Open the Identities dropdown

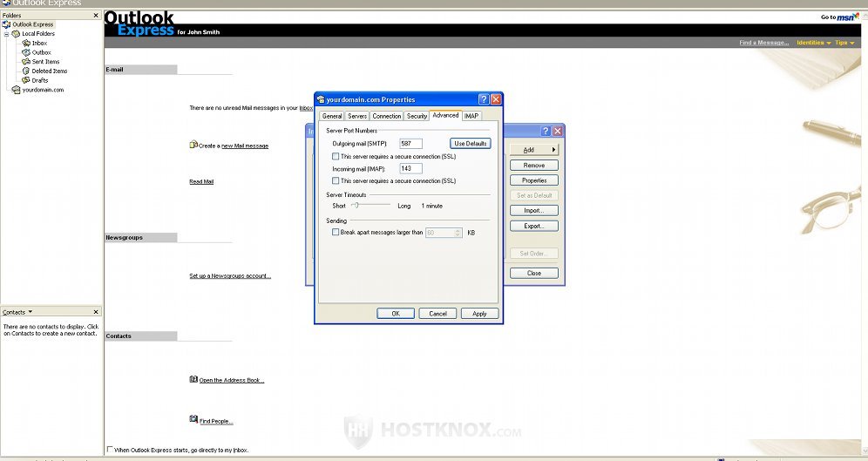[814, 43]
